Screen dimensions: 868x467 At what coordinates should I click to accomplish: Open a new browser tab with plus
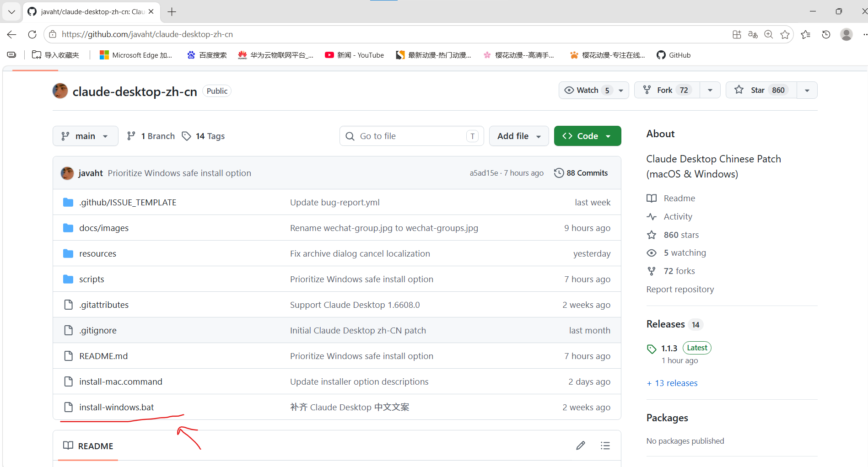point(172,12)
